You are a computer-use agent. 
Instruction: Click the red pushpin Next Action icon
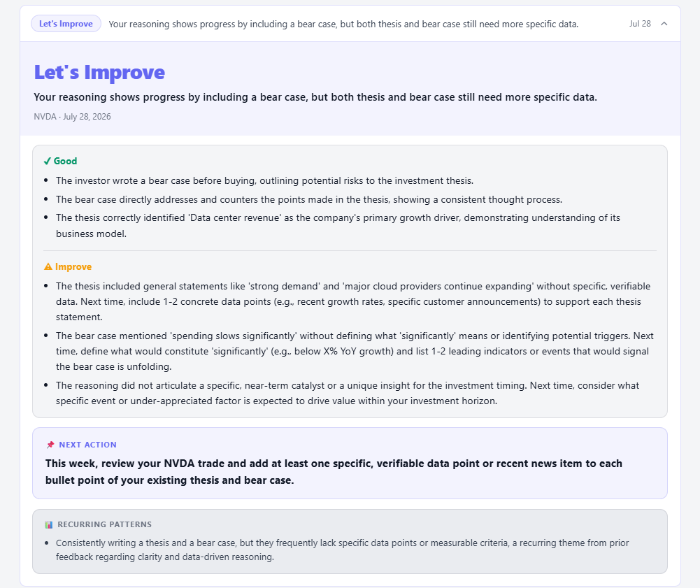50,445
